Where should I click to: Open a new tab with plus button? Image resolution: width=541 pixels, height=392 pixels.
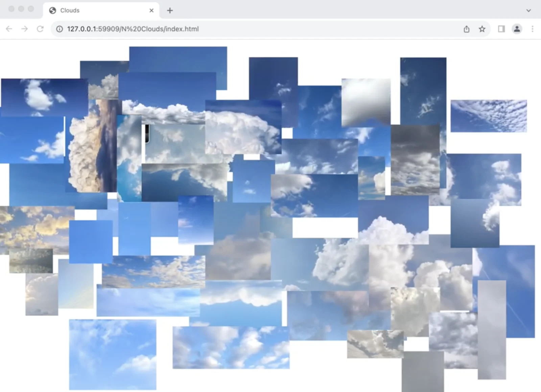coord(170,10)
